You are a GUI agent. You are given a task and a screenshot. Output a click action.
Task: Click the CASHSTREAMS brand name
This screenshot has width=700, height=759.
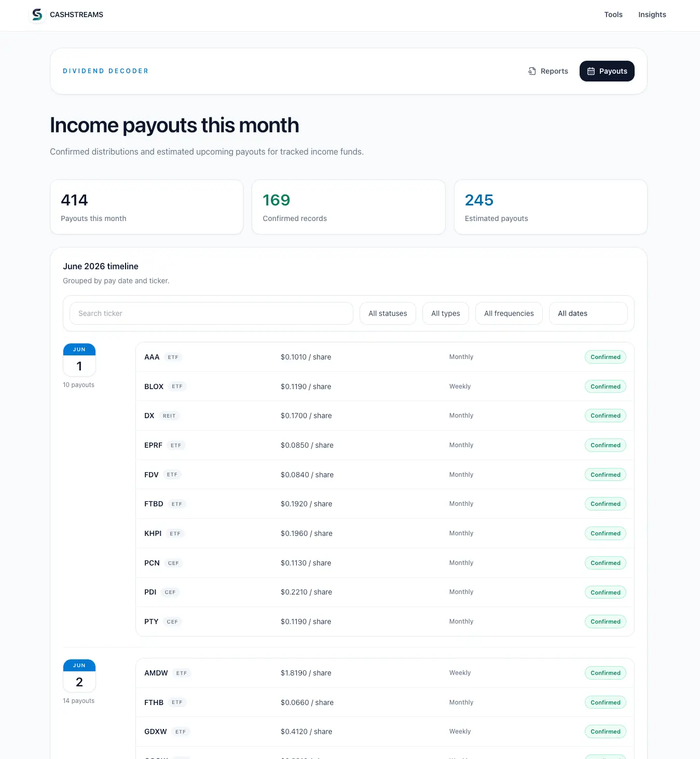(x=76, y=15)
